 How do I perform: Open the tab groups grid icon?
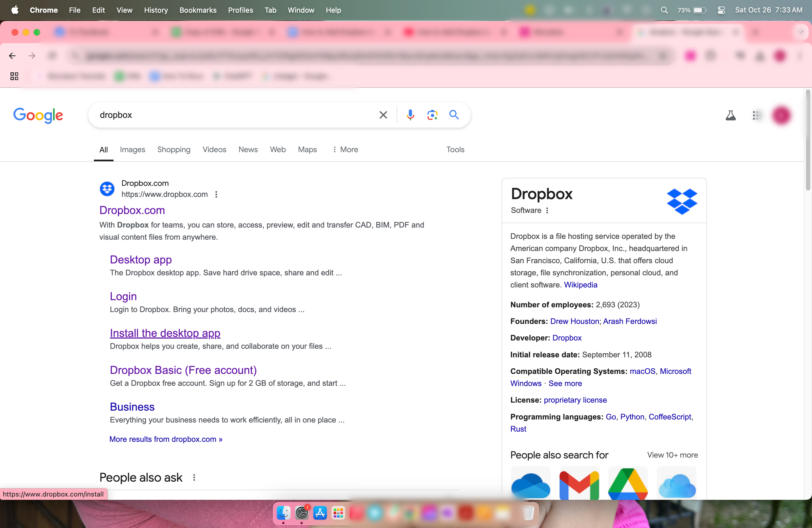pos(14,76)
